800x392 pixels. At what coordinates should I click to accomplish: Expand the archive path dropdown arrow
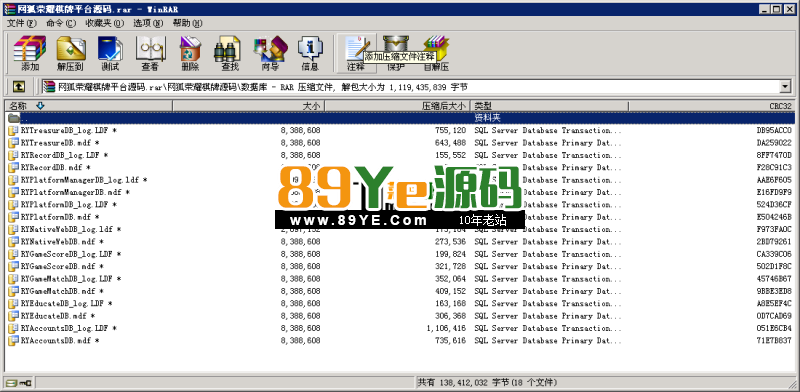pyautogui.click(x=785, y=87)
